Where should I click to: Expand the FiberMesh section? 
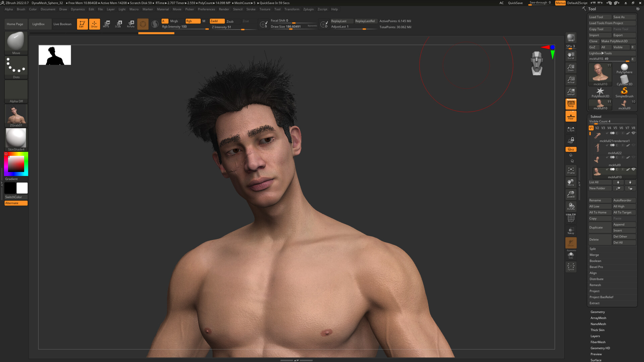[x=597, y=342]
